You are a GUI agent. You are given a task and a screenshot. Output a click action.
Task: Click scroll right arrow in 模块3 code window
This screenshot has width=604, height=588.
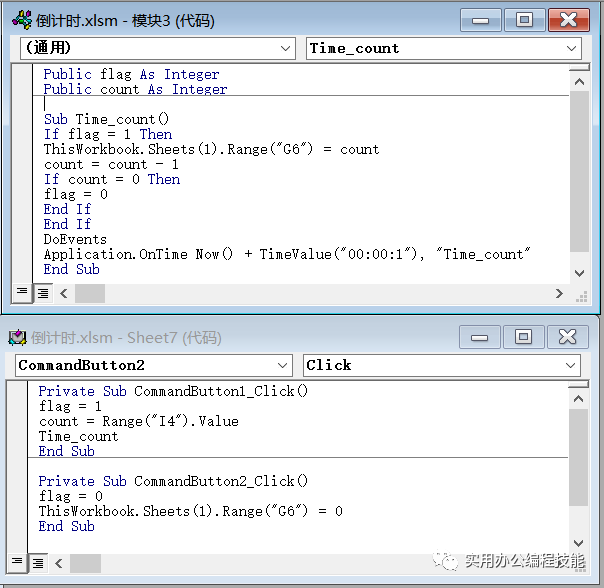(559, 294)
